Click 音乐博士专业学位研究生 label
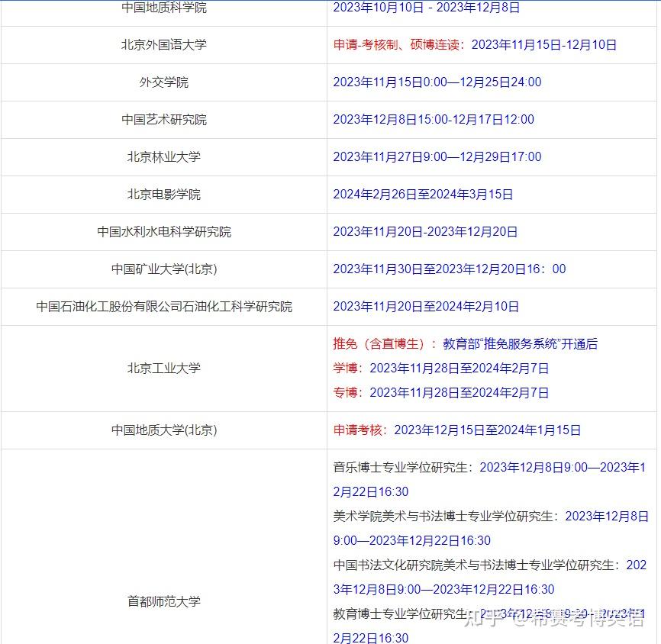 point(401,468)
